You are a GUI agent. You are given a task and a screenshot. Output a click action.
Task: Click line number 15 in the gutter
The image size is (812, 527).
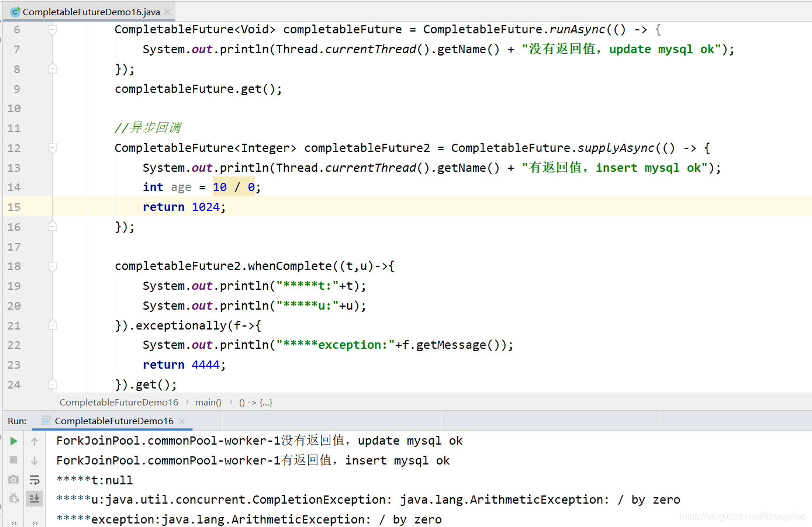(14, 207)
